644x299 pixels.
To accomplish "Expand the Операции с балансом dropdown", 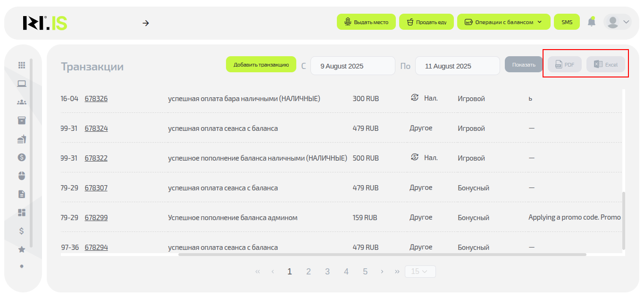I will click(503, 22).
